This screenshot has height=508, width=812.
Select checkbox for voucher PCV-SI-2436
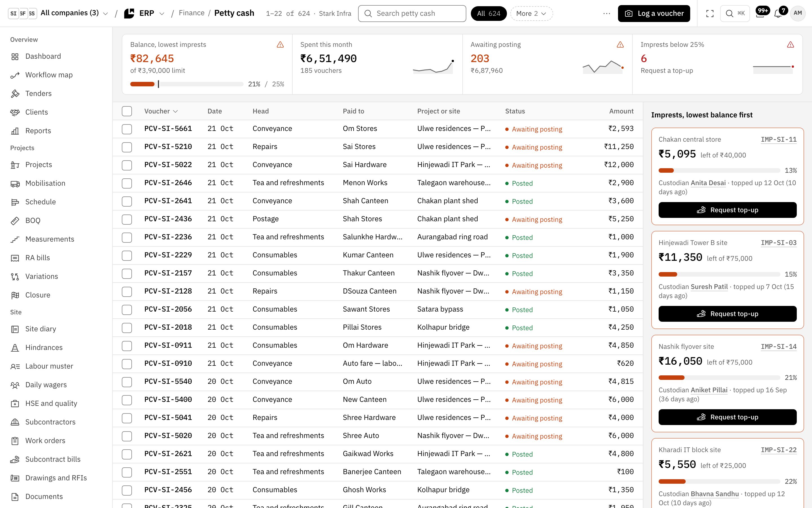127,219
